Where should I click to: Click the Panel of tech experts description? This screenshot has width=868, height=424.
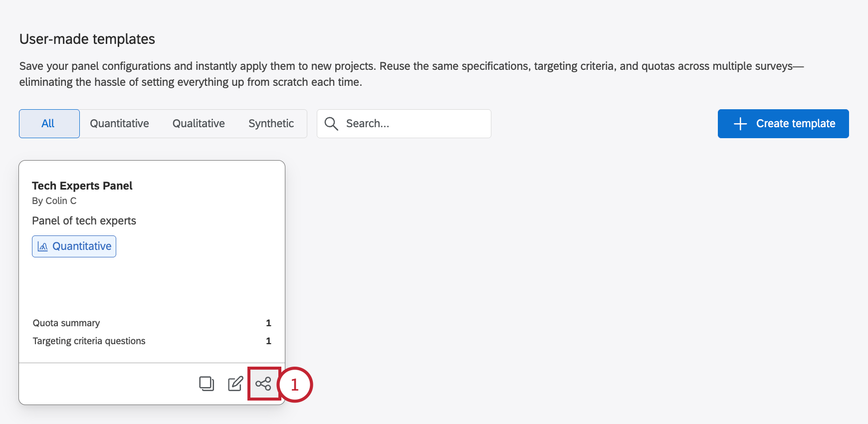[84, 220]
